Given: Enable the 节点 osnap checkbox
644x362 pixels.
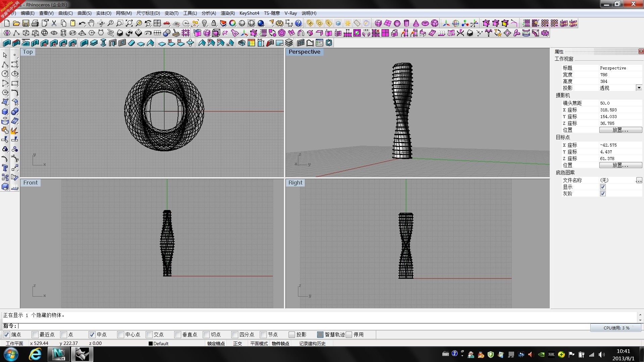Looking at the screenshot, I should coord(263,334).
